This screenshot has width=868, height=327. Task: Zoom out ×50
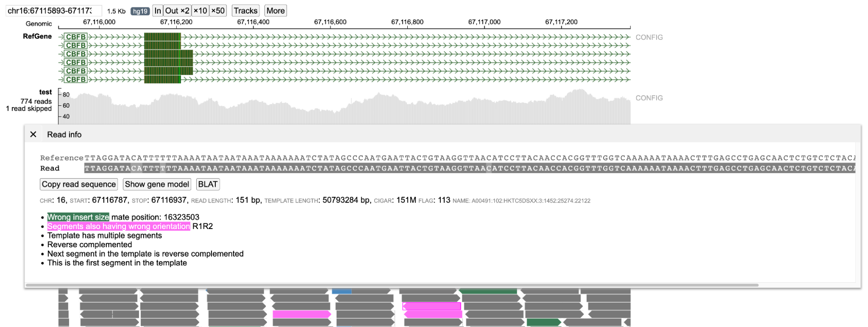point(218,11)
